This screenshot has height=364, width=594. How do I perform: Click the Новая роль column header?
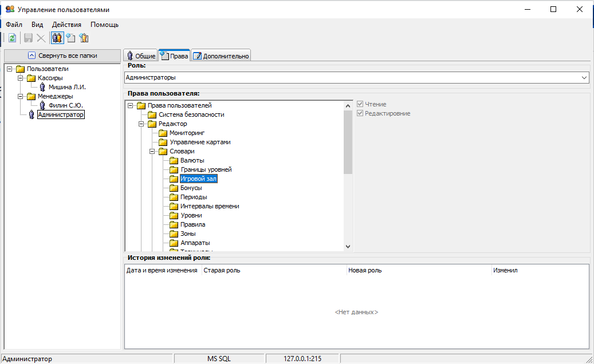[x=419, y=270]
